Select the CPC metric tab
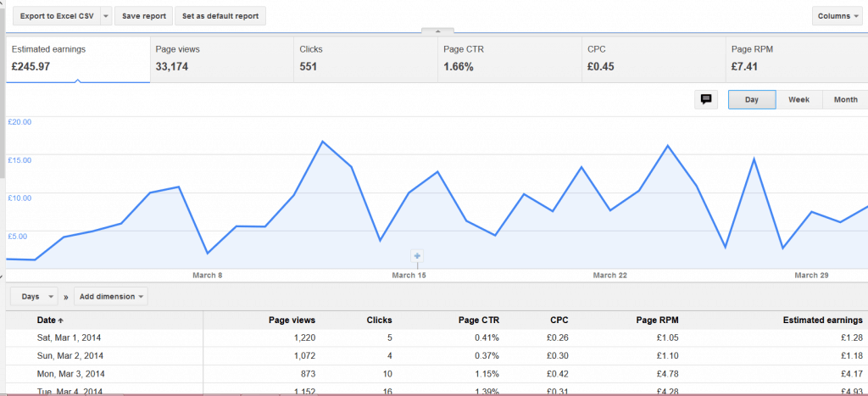 point(654,60)
